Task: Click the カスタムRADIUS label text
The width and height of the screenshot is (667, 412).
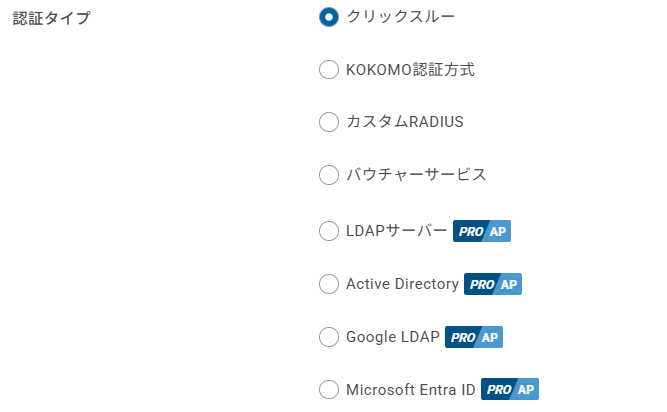Action: point(405,122)
